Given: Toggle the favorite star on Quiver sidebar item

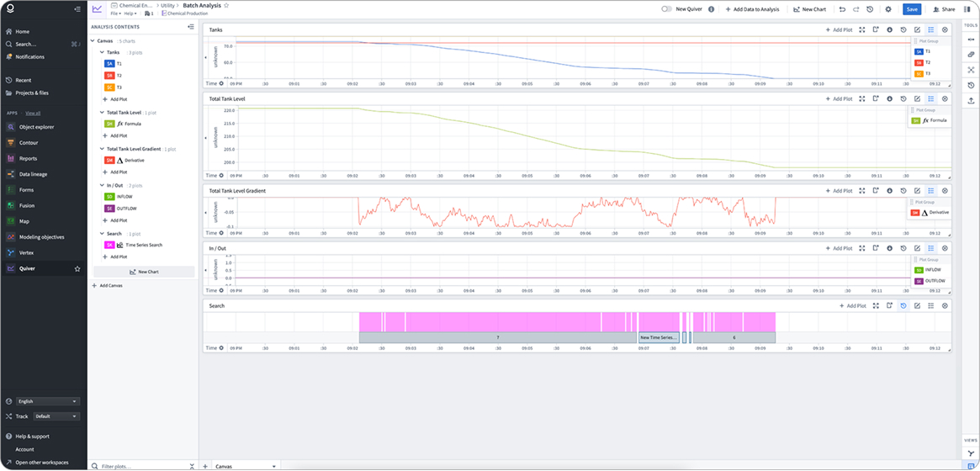Looking at the screenshot, I should 77,268.
